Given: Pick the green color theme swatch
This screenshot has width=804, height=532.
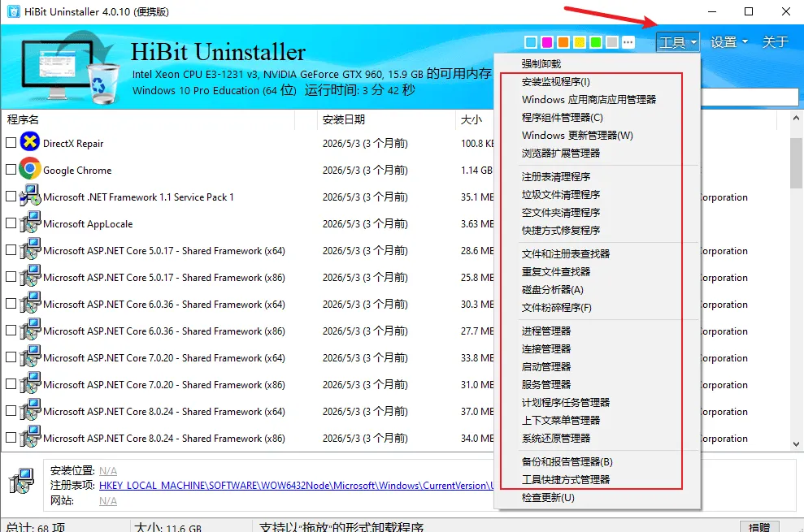Looking at the screenshot, I should tap(596, 42).
